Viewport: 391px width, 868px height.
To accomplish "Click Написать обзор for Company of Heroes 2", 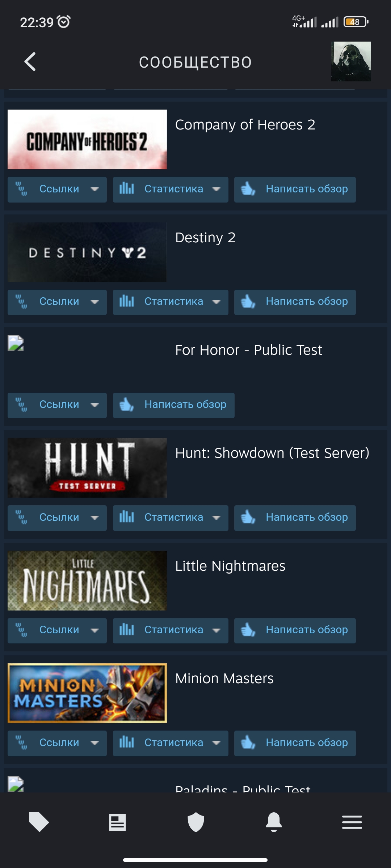I will pyautogui.click(x=295, y=190).
